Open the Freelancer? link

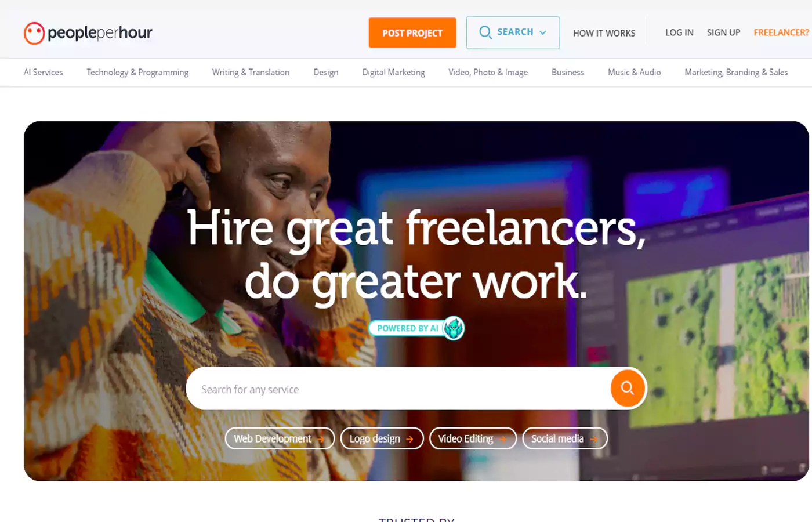[x=781, y=32]
